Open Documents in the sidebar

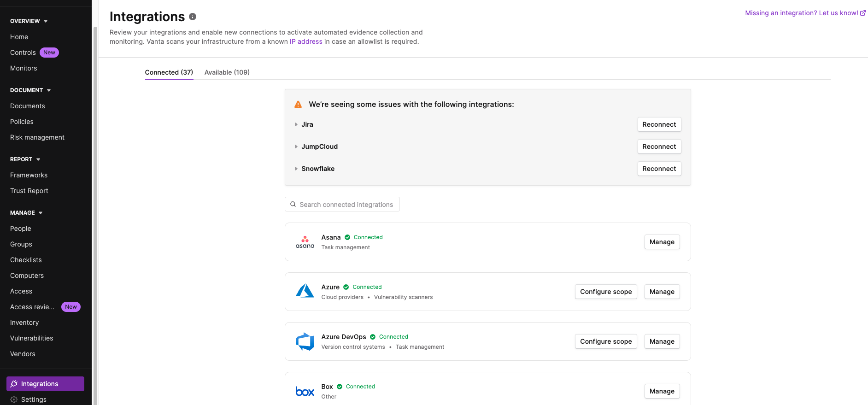tap(28, 106)
